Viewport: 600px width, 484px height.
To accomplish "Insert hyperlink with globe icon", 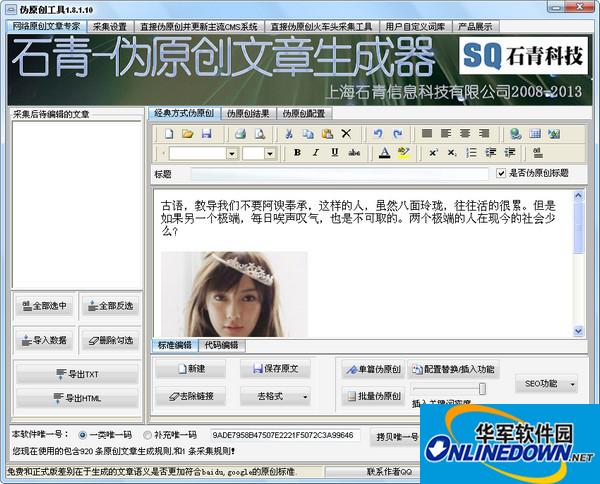I will 516,134.
